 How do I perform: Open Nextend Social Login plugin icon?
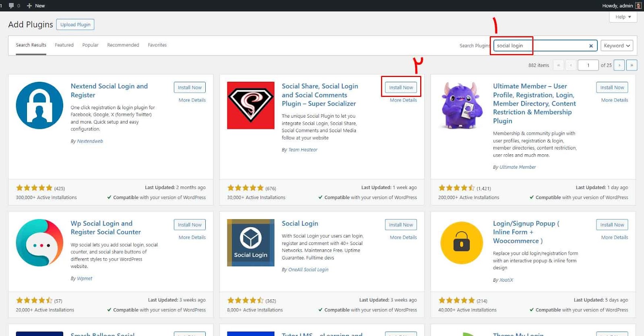coord(39,106)
